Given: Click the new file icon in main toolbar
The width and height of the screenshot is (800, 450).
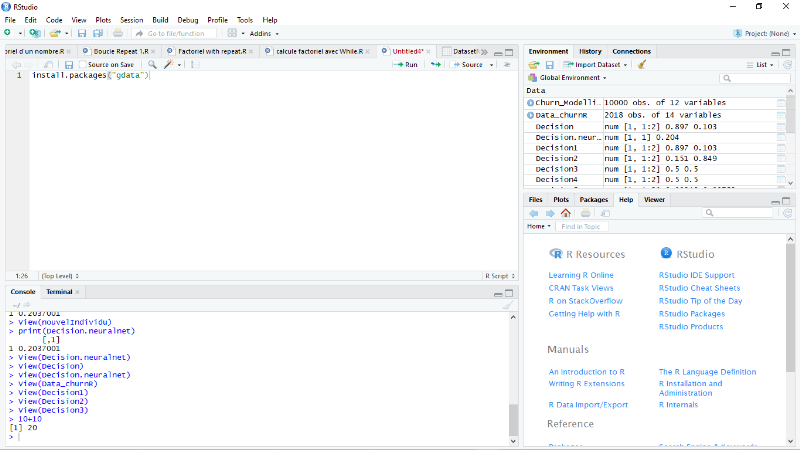Looking at the screenshot, I should pos(8,33).
